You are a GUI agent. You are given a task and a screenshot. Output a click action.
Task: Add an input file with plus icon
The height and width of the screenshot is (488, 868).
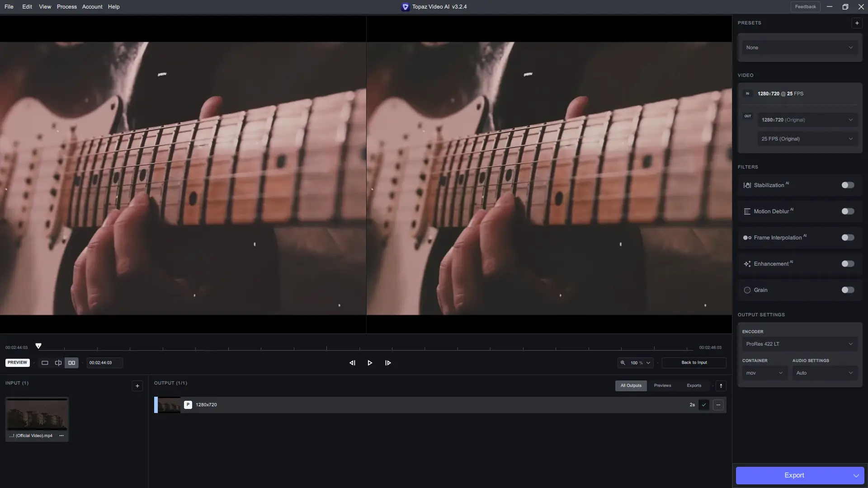pyautogui.click(x=137, y=386)
